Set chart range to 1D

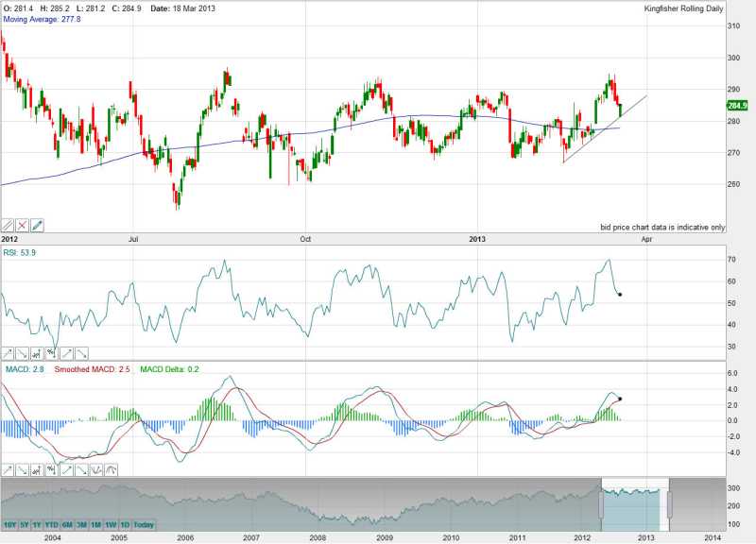125,525
